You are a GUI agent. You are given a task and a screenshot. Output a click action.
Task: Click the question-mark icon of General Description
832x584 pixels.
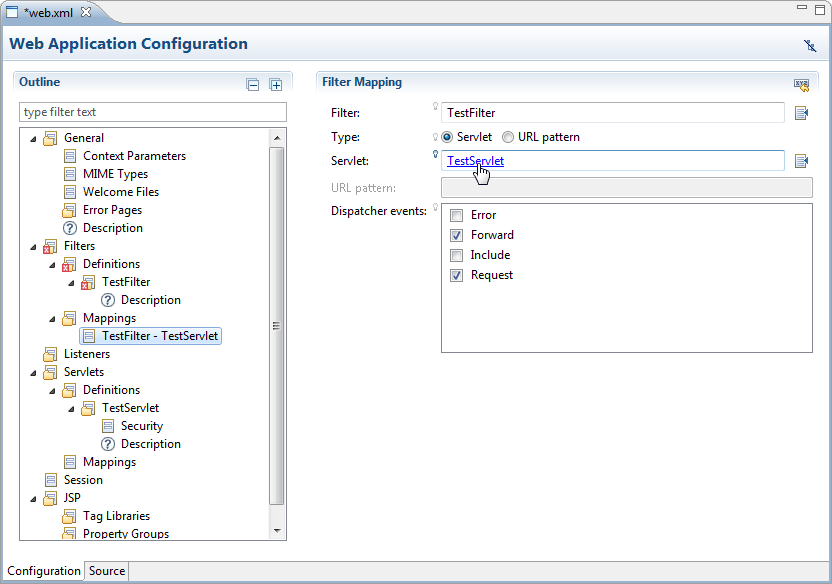click(70, 228)
